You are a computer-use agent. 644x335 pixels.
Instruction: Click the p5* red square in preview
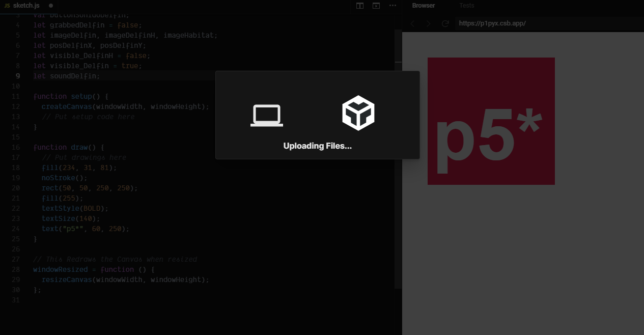(491, 121)
